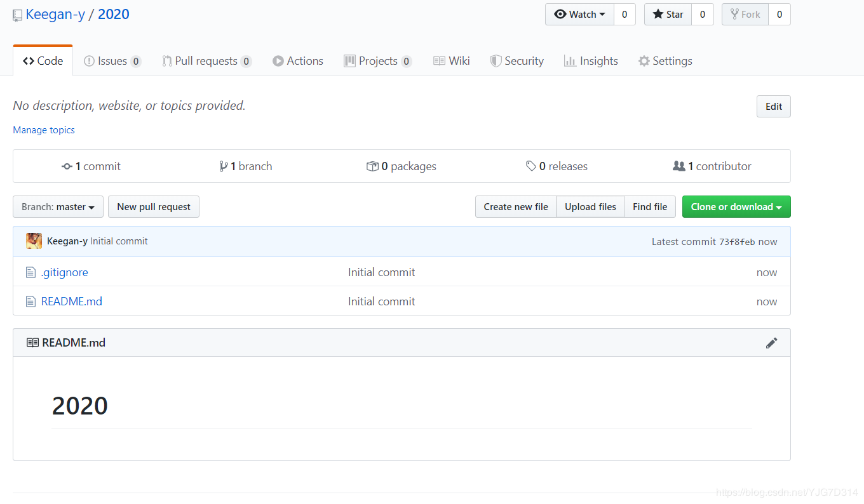The image size is (864, 504).
Task: Click the commit history icon beside 1 commit
Action: coord(67,166)
